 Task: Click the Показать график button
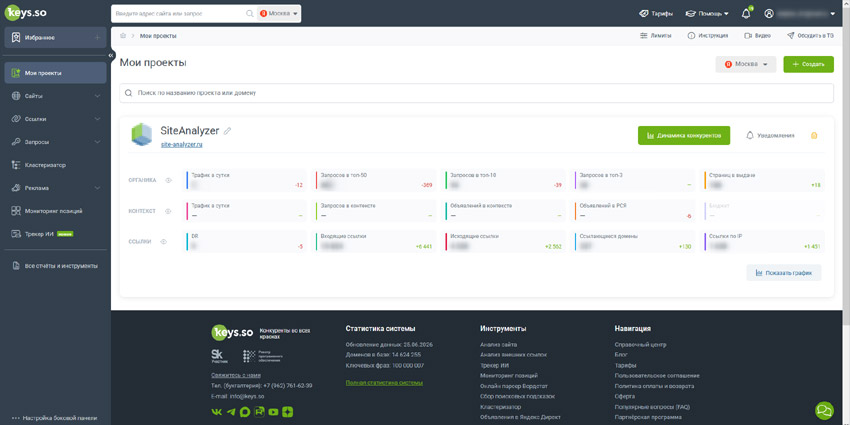[784, 273]
